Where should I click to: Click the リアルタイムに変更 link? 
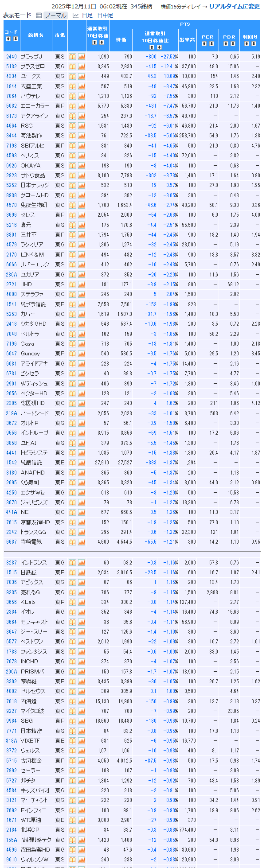coord(234,7)
